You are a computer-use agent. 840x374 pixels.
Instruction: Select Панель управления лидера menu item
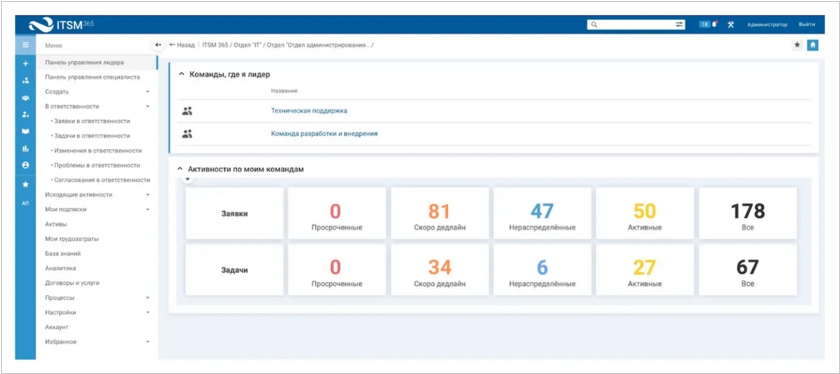pyautogui.click(x=96, y=62)
